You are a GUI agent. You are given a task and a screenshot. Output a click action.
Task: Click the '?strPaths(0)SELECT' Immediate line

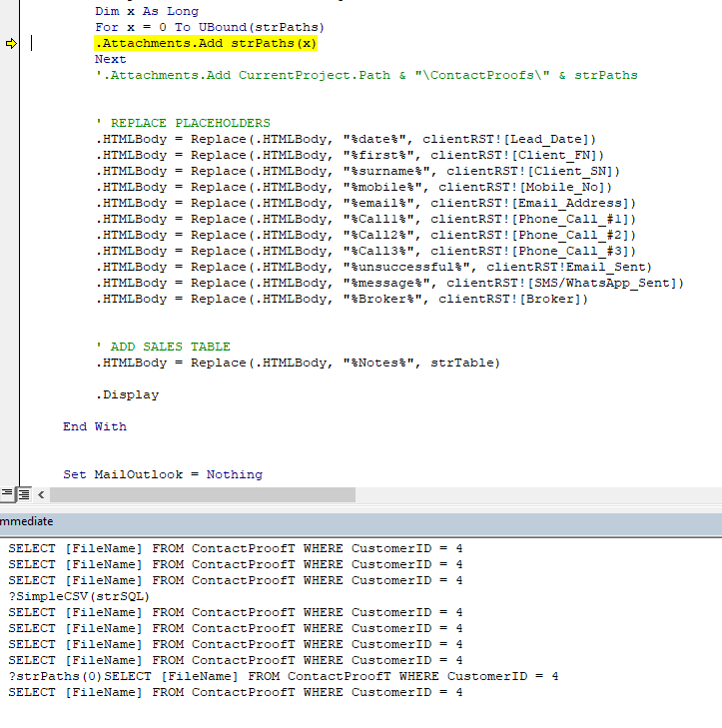point(284,676)
